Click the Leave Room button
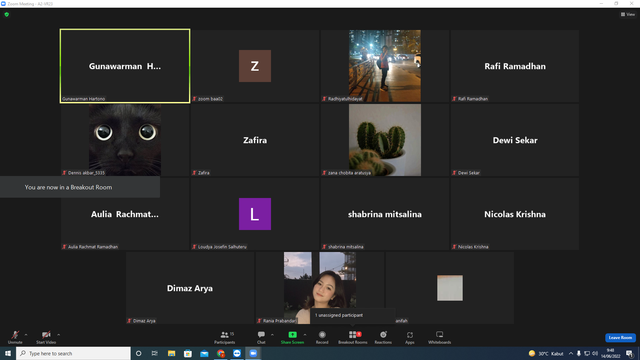This screenshot has height=360, width=640. tap(620, 338)
